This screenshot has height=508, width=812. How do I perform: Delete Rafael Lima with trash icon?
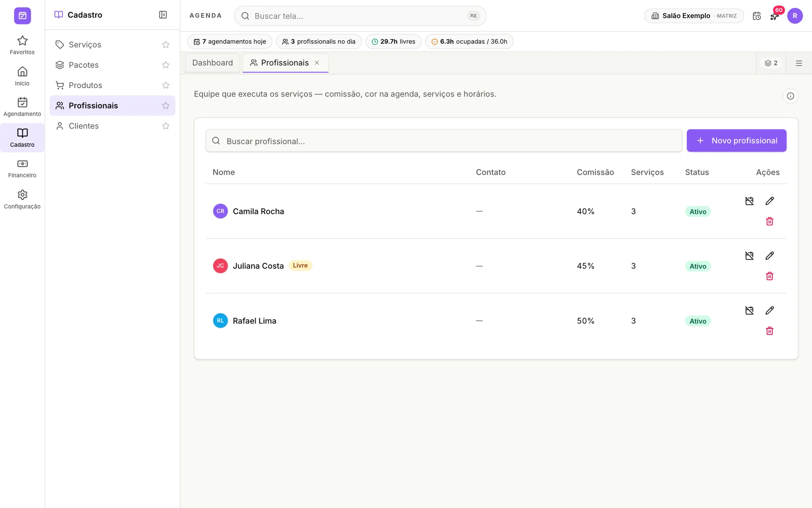click(769, 331)
